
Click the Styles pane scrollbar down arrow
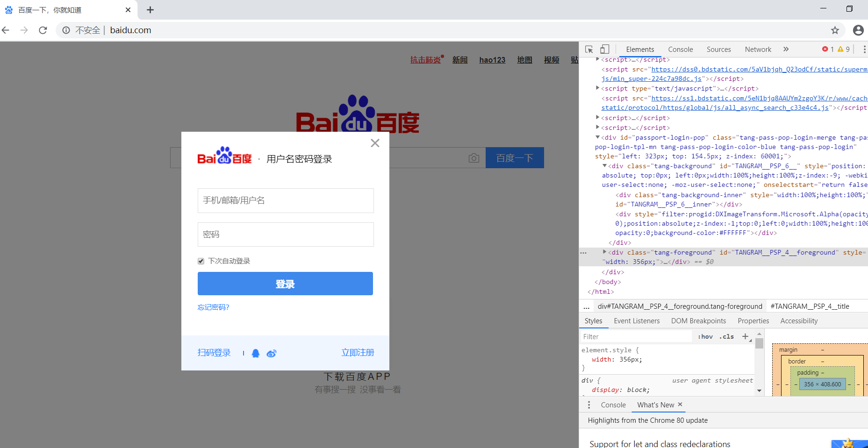pyautogui.click(x=760, y=391)
